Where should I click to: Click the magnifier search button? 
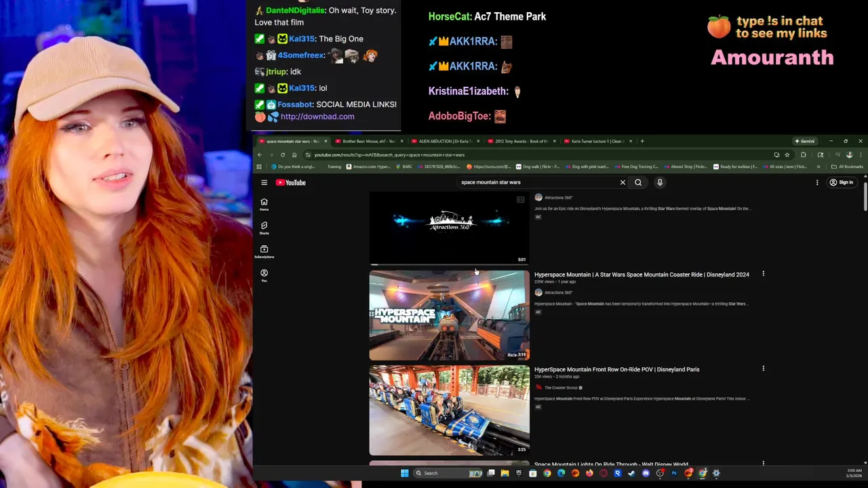pyautogui.click(x=638, y=182)
